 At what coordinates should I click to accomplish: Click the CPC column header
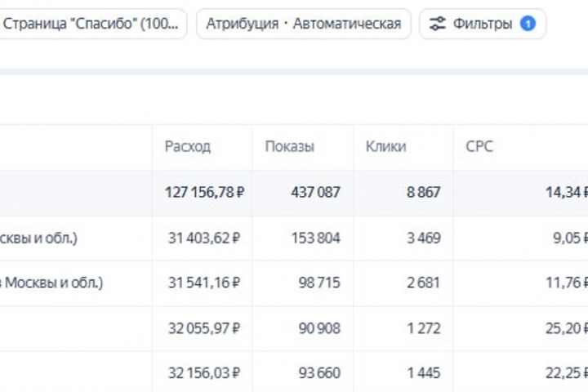click(x=479, y=147)
